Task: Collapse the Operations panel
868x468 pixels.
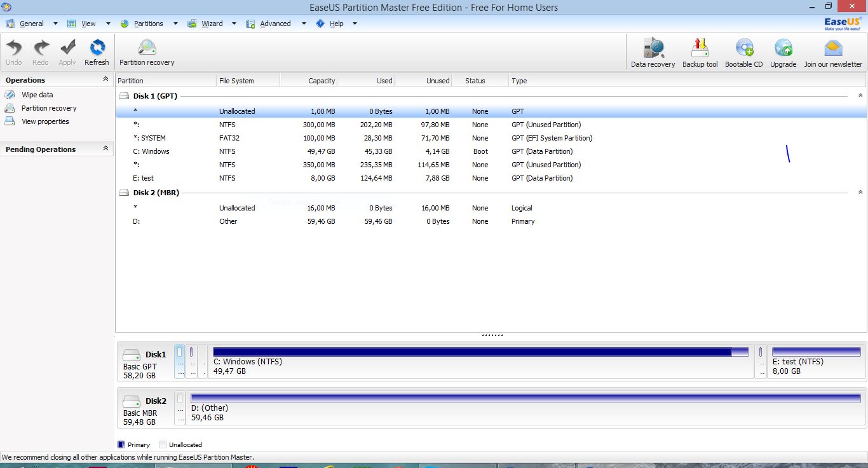Action: click(105, 79)
